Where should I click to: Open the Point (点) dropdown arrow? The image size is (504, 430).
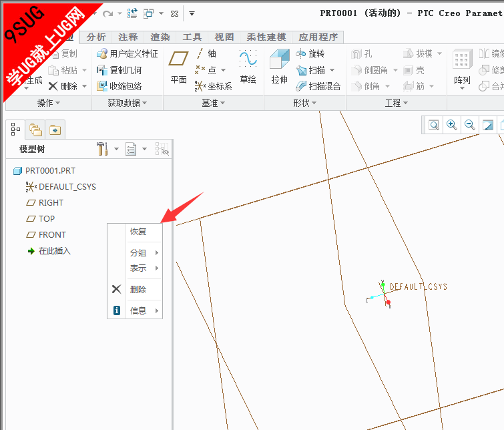[x=224, y=70]
